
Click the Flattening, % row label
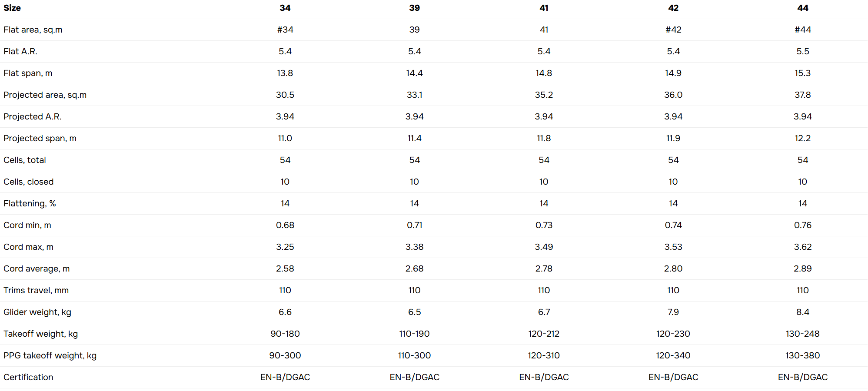(x=30, y=203)
